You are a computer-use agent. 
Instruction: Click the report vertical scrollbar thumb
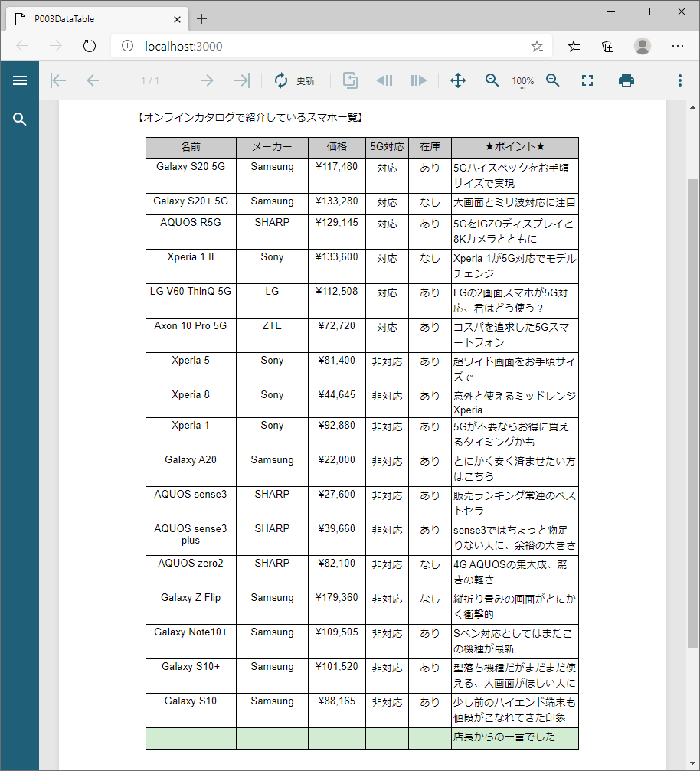coord(692,413)
